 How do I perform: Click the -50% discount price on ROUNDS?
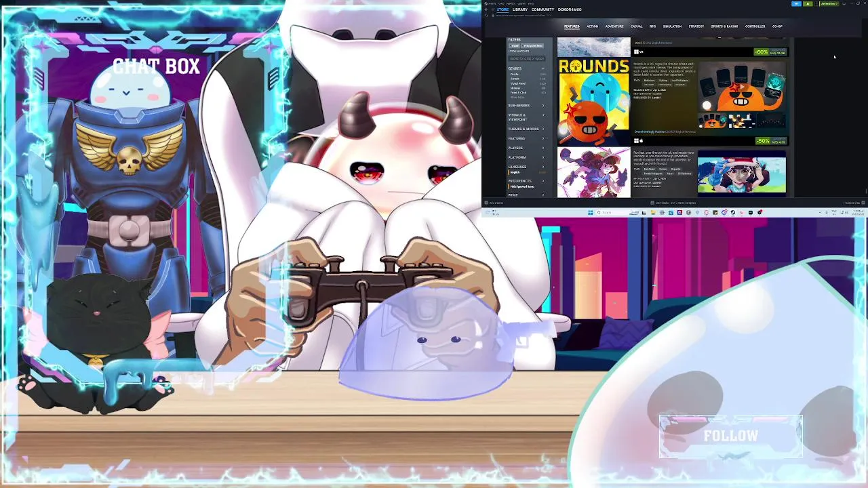[x=771, y=141]
